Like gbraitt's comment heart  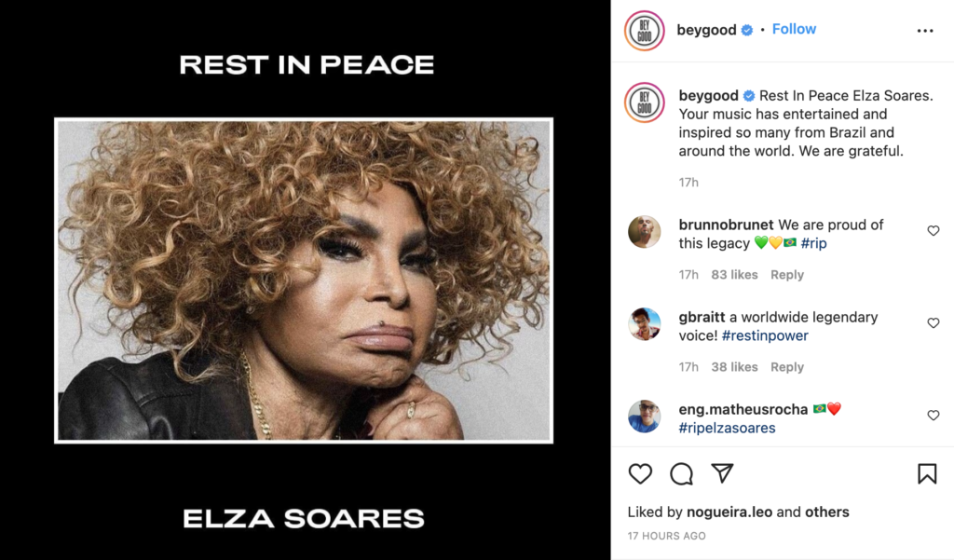coord(934,323)
